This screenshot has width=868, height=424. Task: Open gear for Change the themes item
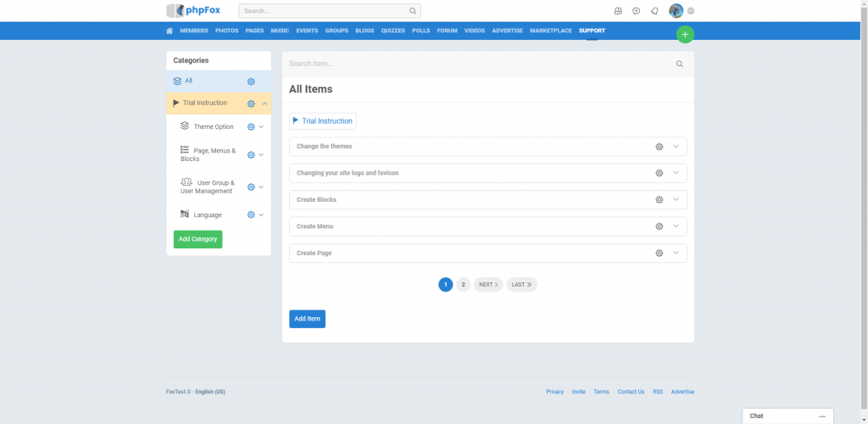tap(659, 147)
